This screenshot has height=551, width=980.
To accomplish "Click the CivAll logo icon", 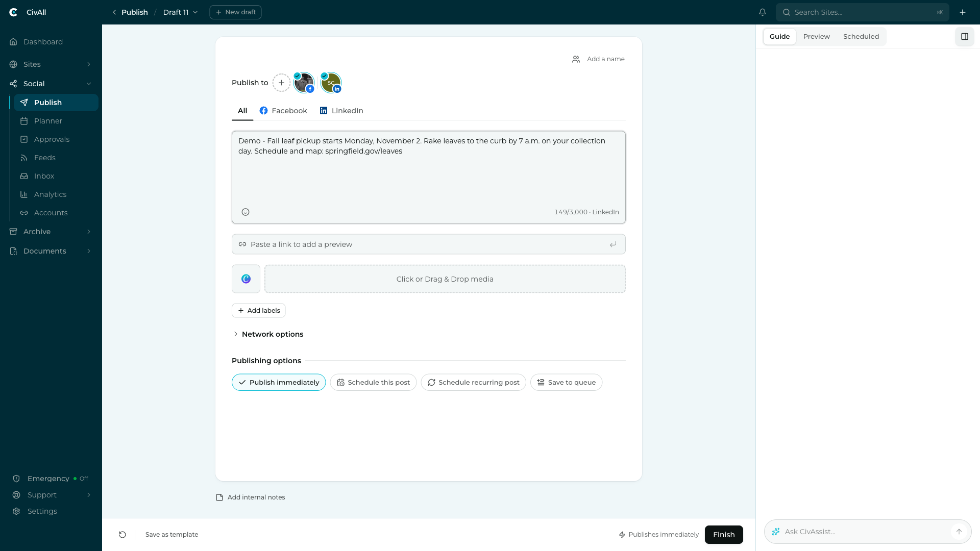I will [14, 12].
